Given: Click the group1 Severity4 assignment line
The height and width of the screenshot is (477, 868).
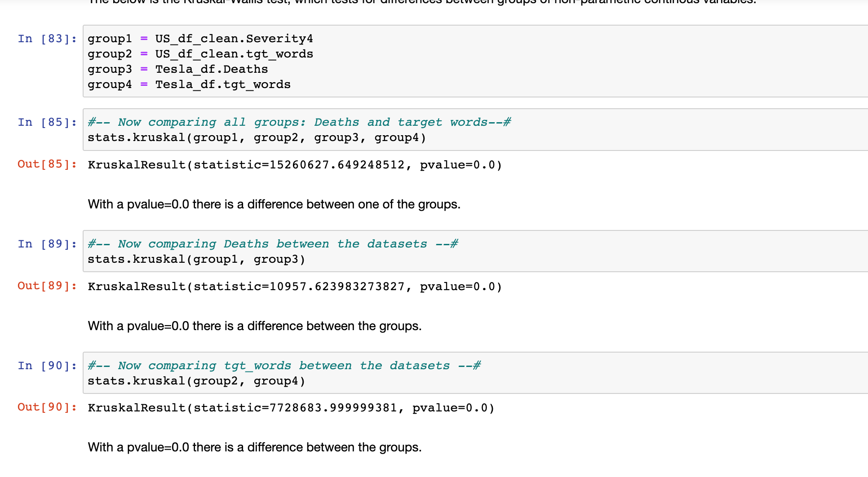Looking at the screenshot, I should [x=200, y=39].
